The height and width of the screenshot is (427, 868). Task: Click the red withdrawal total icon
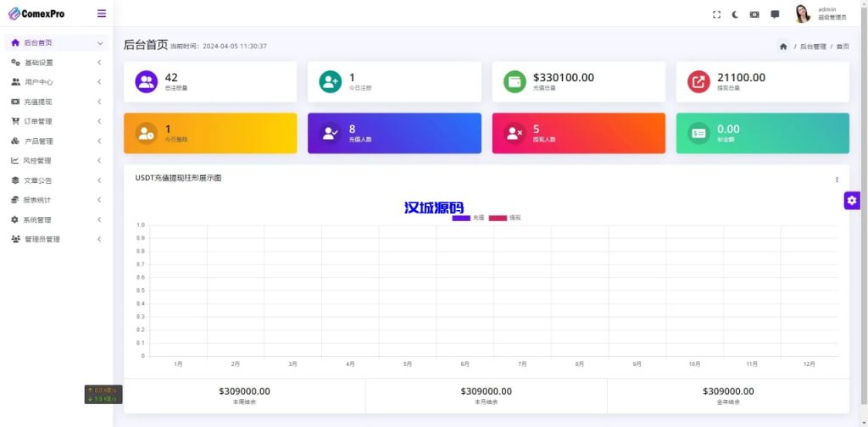698,82
